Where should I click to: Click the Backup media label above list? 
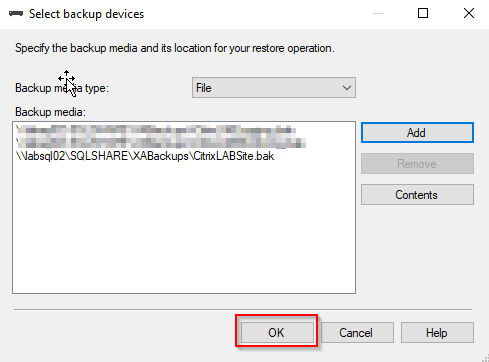(x=50, y=112)
